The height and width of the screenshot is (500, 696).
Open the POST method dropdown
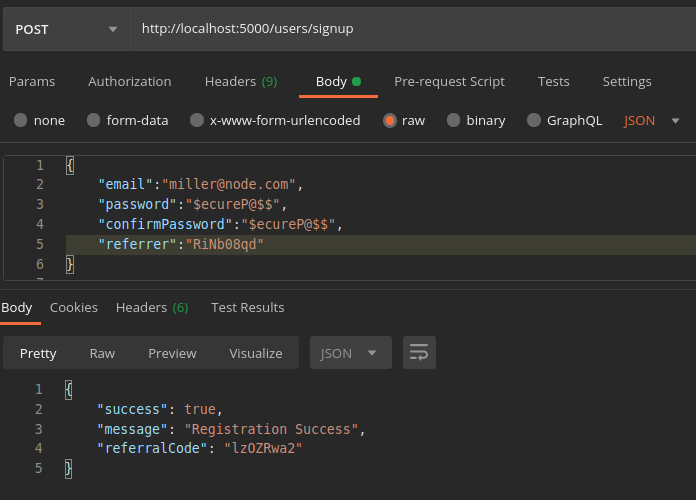pyautogui.click(x=65, y=29)
